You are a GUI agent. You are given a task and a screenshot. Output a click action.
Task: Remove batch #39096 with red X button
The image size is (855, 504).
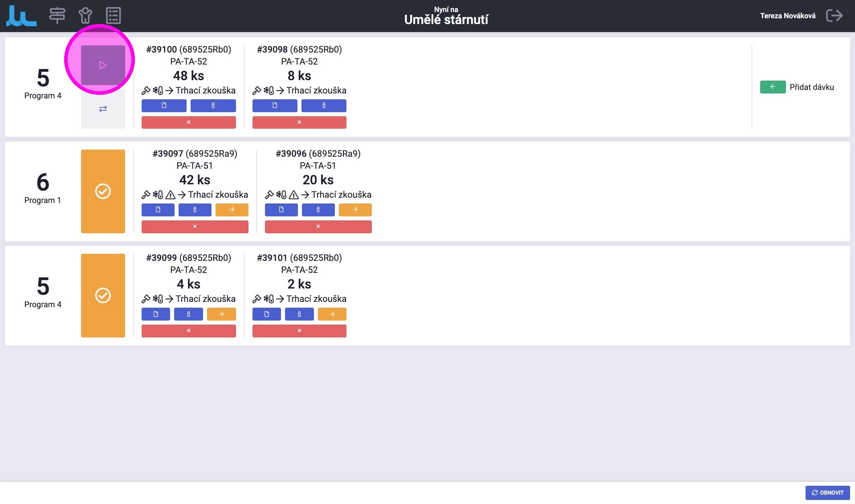coord(318,226)
